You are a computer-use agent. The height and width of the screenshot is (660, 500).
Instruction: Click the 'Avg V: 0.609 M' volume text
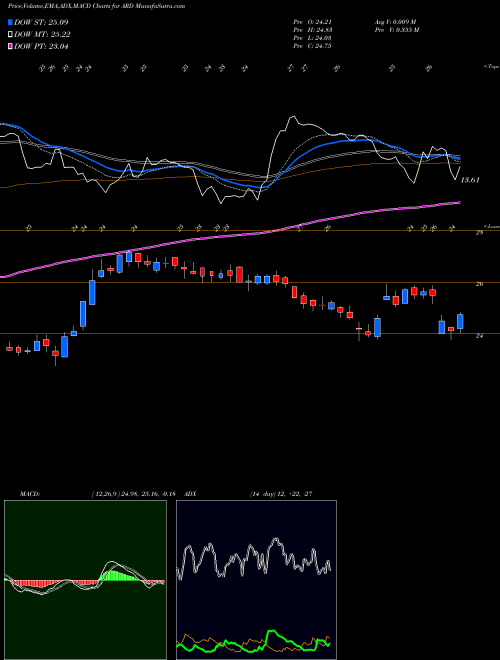[395, 22]
